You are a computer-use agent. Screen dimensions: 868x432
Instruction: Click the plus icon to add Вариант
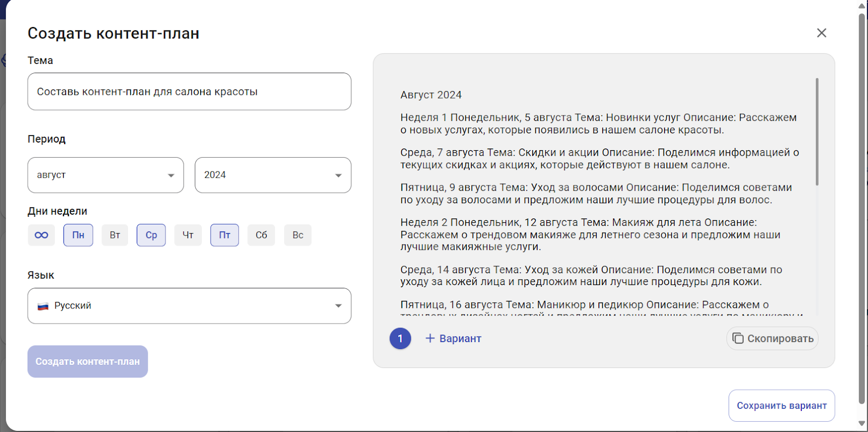click(430, 338)
